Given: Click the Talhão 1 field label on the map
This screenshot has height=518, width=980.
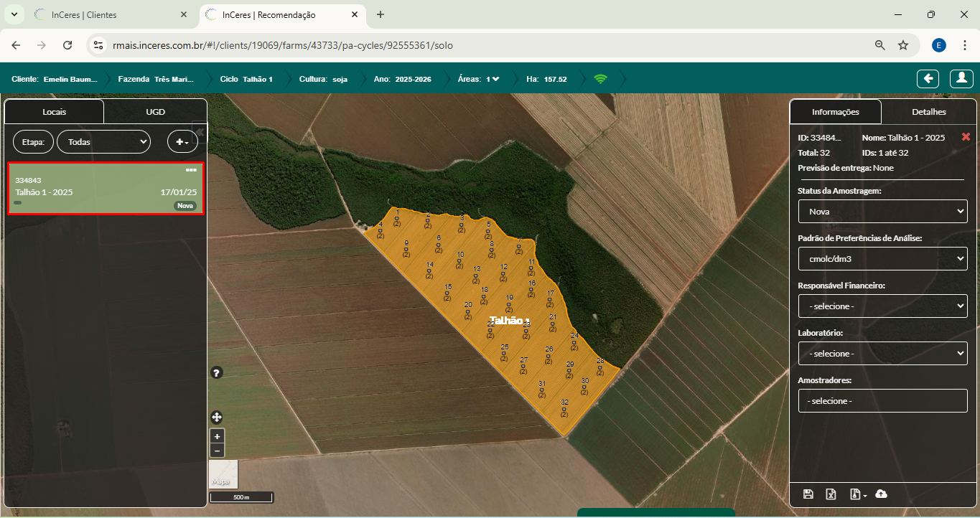Looking at the screenshot, I should coord(510,321).
